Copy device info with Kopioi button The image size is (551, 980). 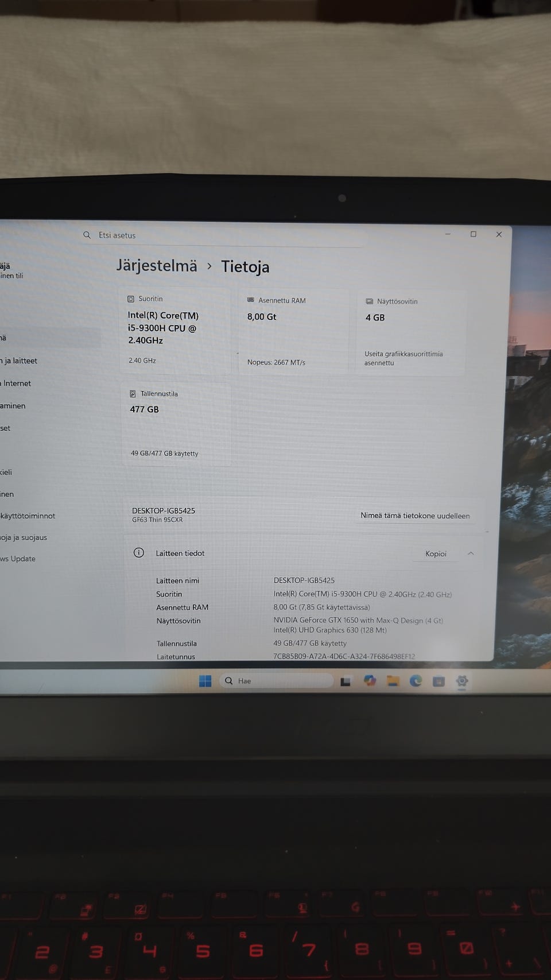(x=436, y=554)
